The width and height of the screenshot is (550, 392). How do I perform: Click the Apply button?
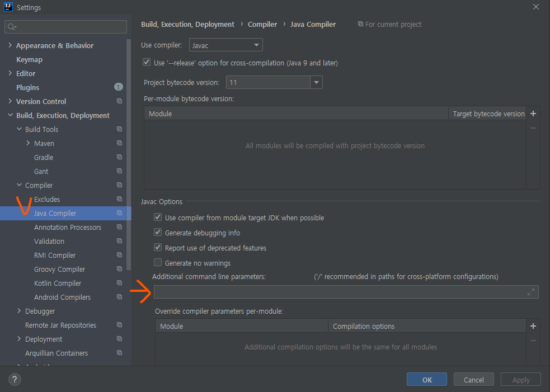521,379
